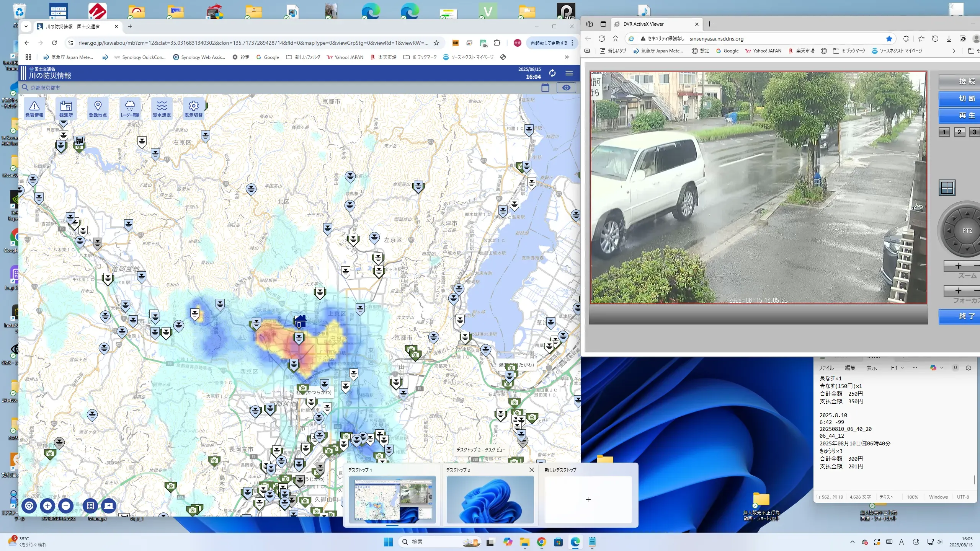Toggle the eye visibility button

pos(566,88)
